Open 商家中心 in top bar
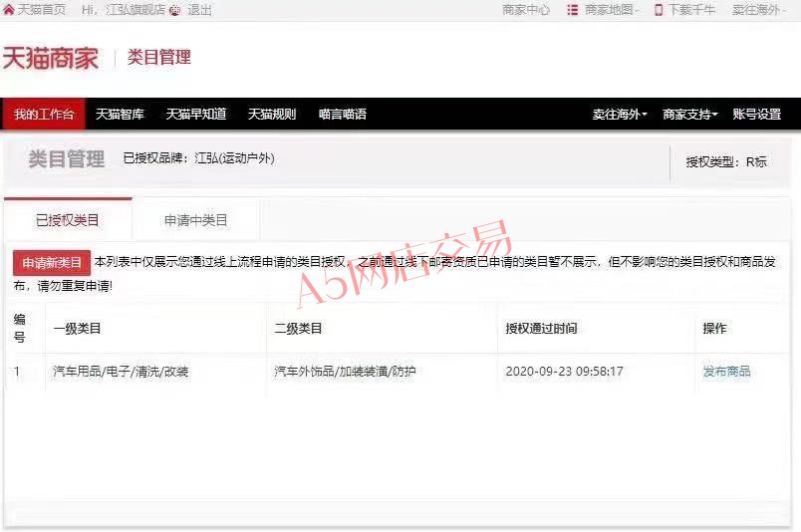801x532 pixels. [525, 10]
